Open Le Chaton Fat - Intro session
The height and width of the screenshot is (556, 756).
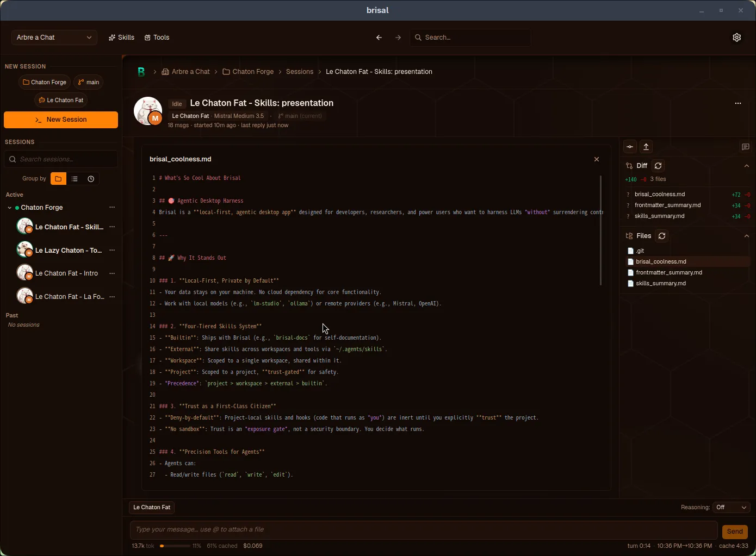click(x=60, y=273)
